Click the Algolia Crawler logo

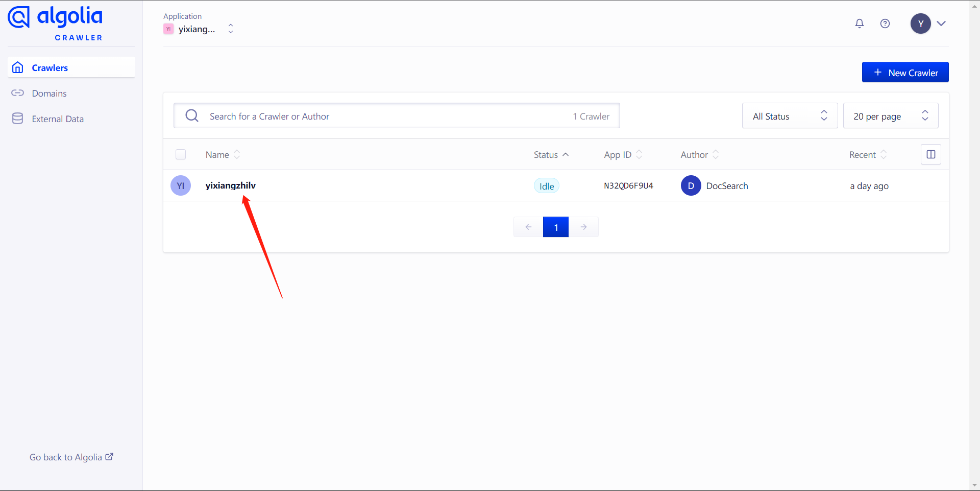(x=55, y=23)
